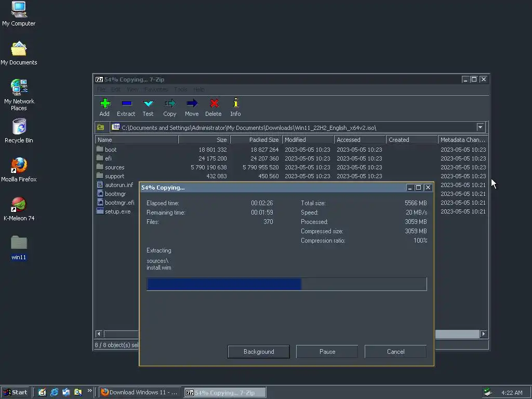Viewport: 532px width, 399px height.
Task: Open the Help menu
Action: (199, 89)
